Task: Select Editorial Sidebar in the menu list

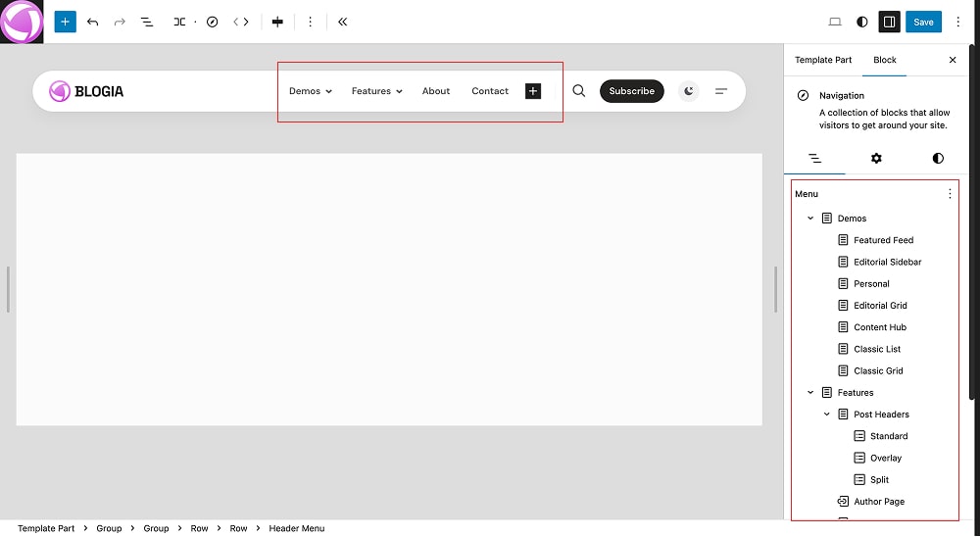Action: [887, 262]
